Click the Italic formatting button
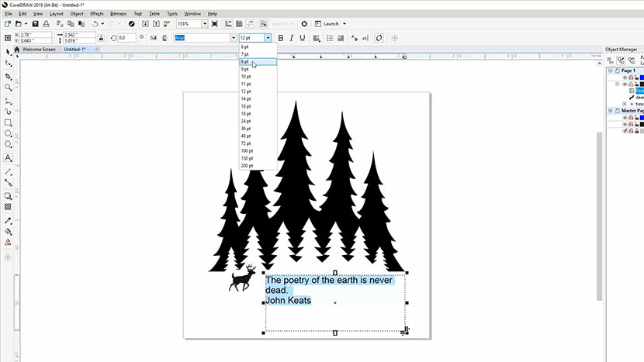This screenshot has width=644, height=362. [x=292, y=38]
